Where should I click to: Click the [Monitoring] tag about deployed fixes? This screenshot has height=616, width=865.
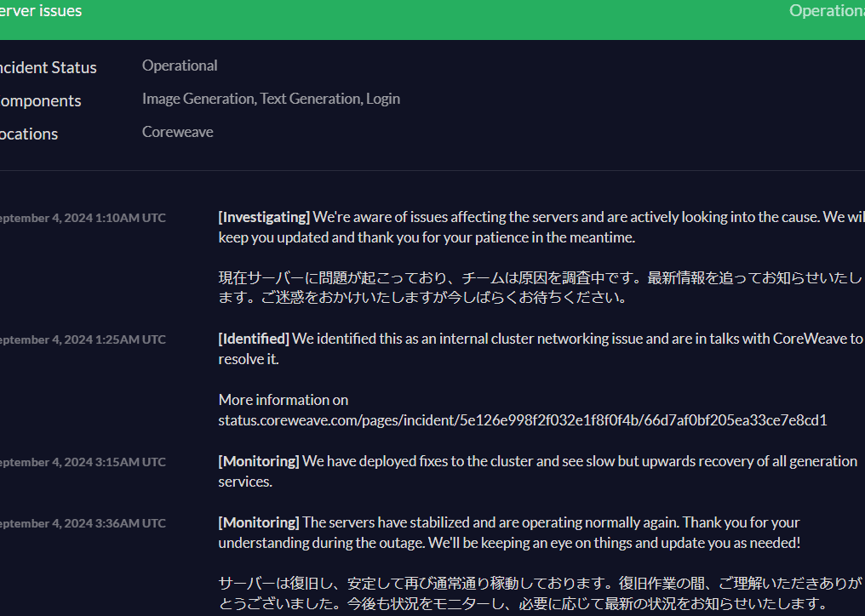point(259,461)
